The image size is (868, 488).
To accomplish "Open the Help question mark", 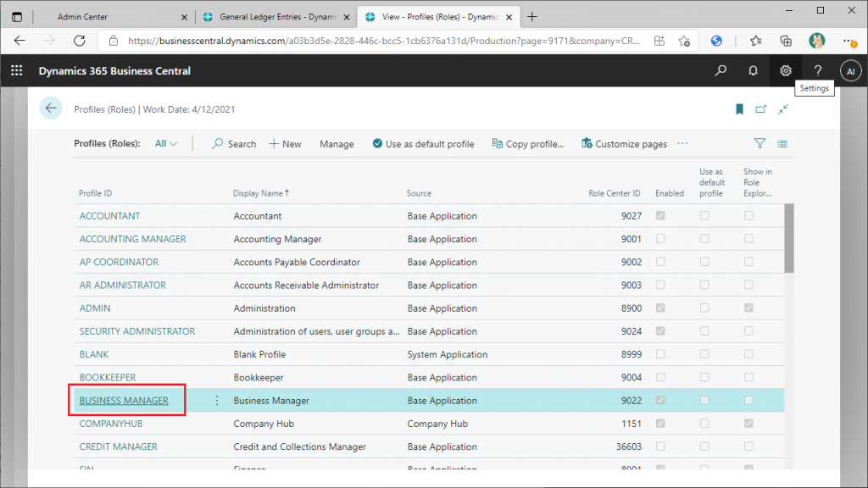I will (818, 71).
